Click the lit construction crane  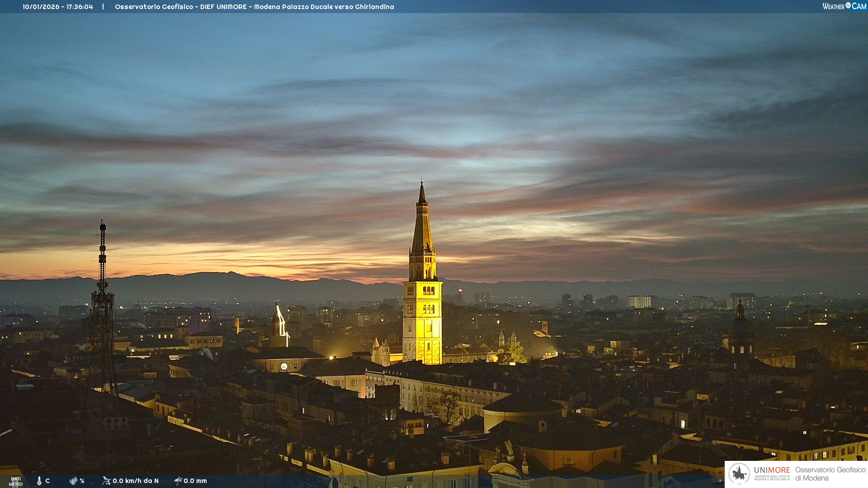click(282, 323)
